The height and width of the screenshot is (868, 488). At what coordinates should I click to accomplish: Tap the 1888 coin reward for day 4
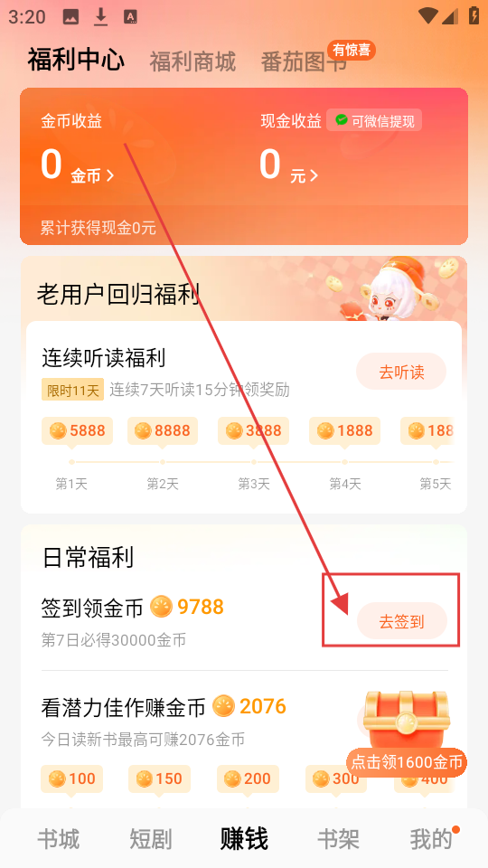344,430
